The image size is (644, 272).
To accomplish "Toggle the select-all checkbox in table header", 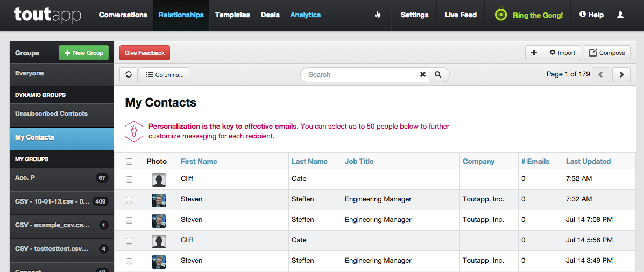I will (129, 162).
